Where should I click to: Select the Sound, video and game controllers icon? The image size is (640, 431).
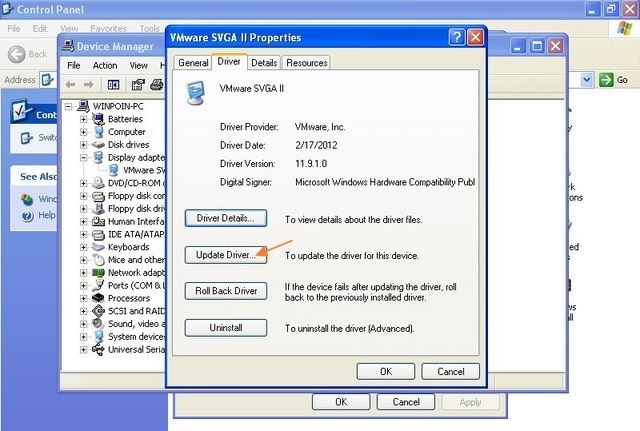[98, 324]
